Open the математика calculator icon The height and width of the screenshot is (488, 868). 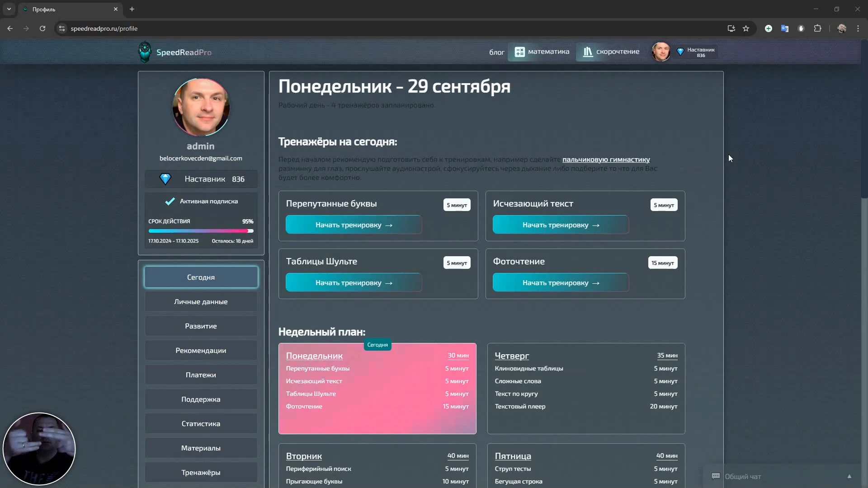click(519, 52)
